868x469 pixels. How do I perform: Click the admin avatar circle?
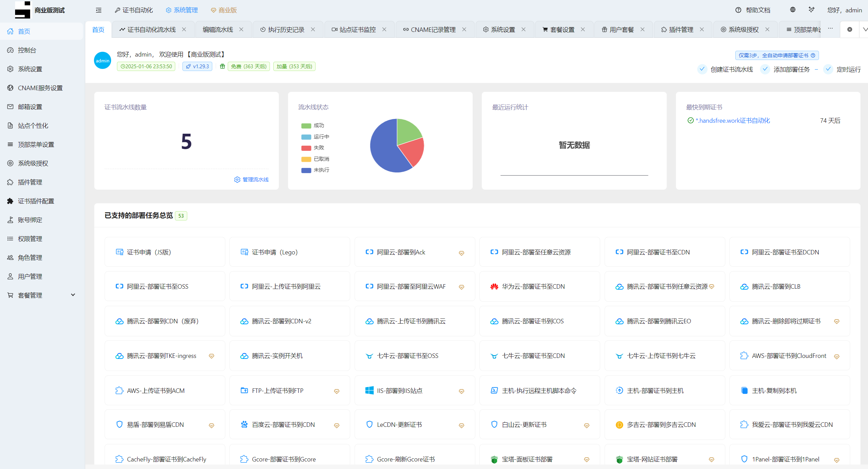click(102, 61)
